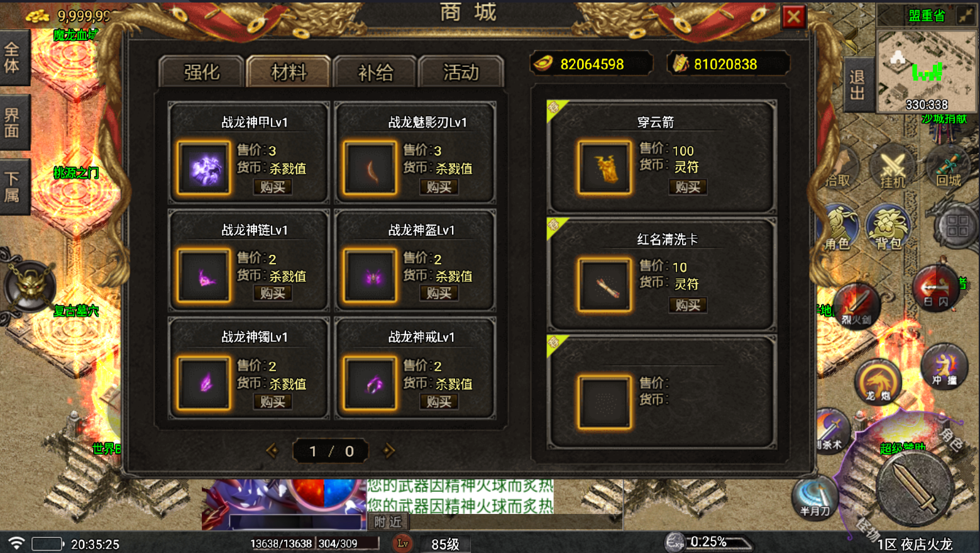980x553 pixels.
Task: Go to previous shop page arrow
Action: [272, 450]
